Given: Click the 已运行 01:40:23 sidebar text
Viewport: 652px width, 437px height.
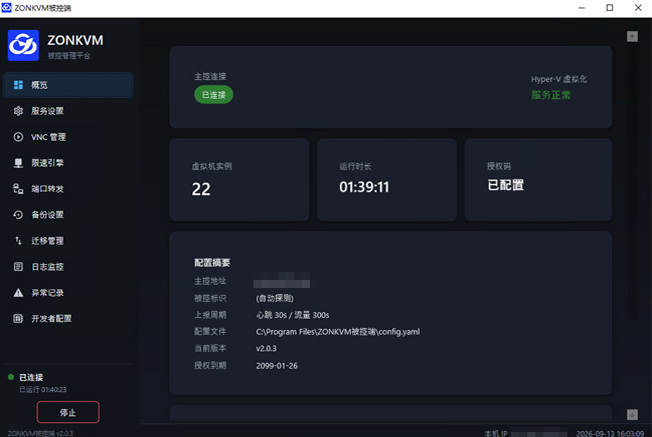Looking at the screenshot, I should (43, 390).
